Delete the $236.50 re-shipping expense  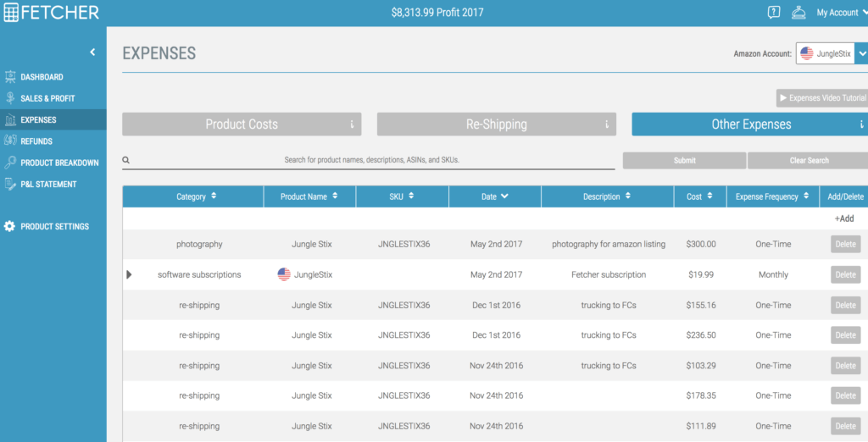click(x=845, y=334)
